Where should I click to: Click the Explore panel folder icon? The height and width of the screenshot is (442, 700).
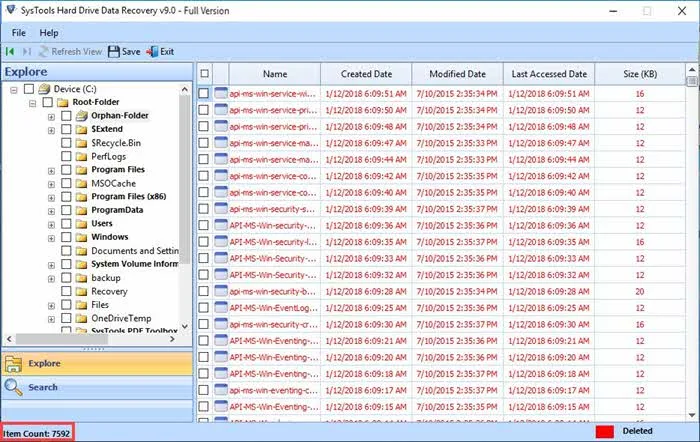tap(13, 364)
